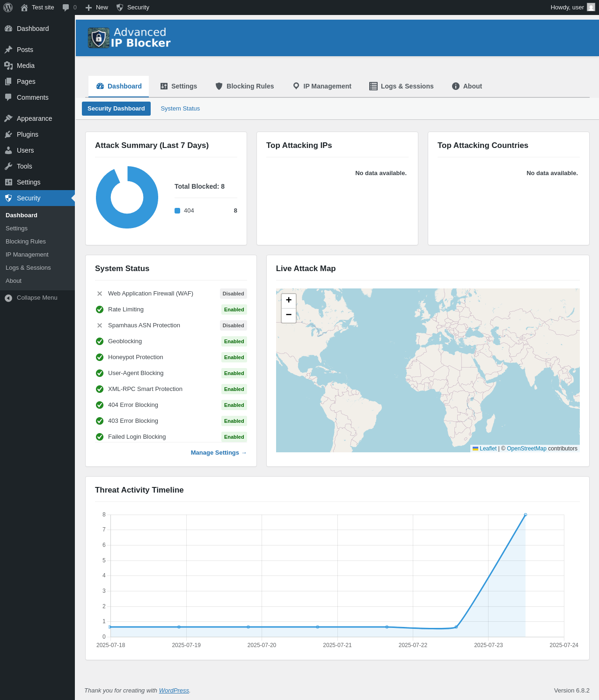Screen dimensions: 599x700
Task: Open the Howdy, user account menu
Action: (x=567, y=7)
